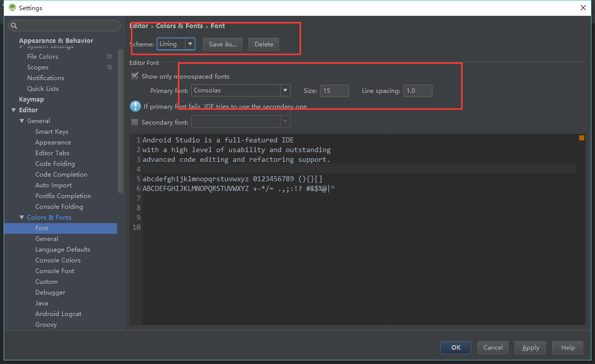This screenshot has width=595, height=364.
Task: Open Appearance under Editor General
Action: pos(53,142)
